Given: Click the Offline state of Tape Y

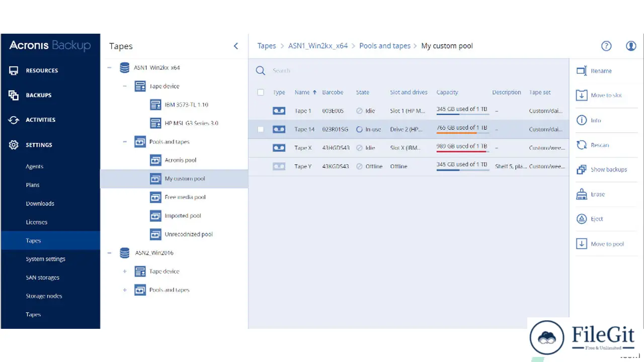Looking at the screenshot, I should [369, 166].
